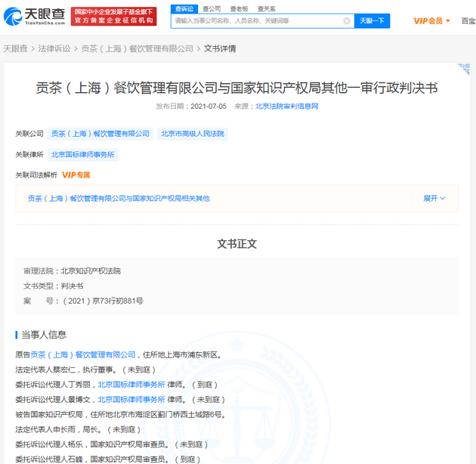Open plaintiff link 贡茶（上海）餐饮管理有限公司 in party info

[82, 354]
